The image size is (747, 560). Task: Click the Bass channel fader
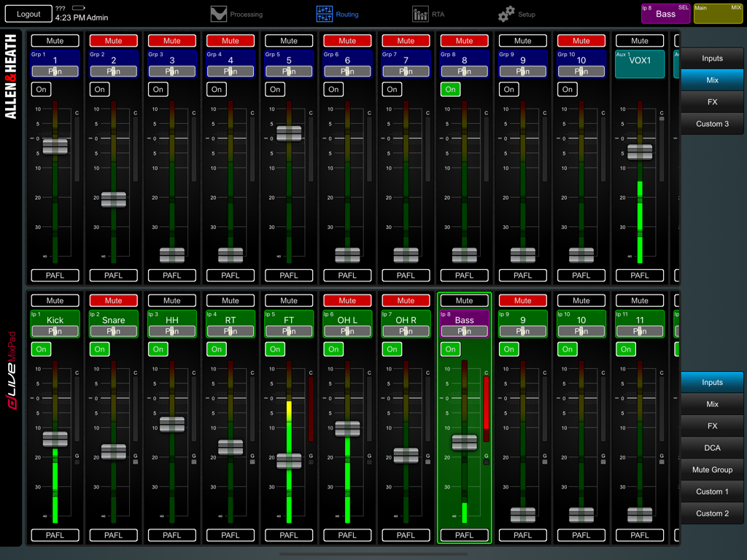click(x=464, y=440)
